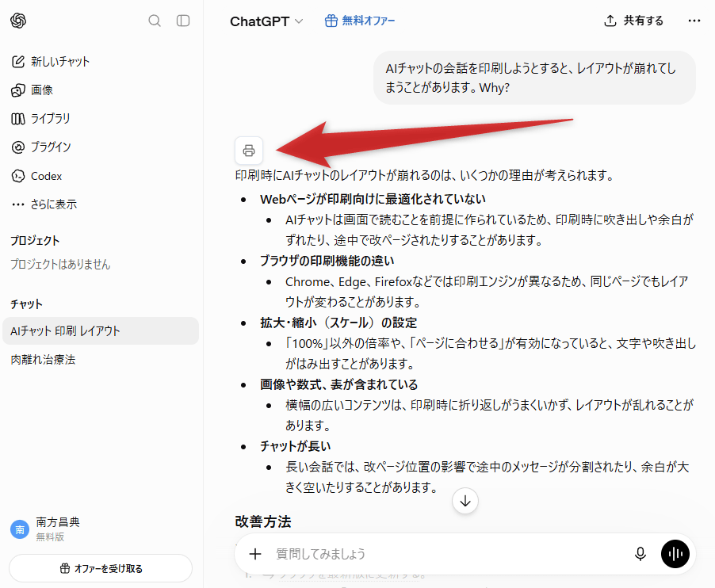Click the user message bubble ending with Why?
The height and width of the screenshot is (588, 715).
pyautogui.click(x=534, y=78)
